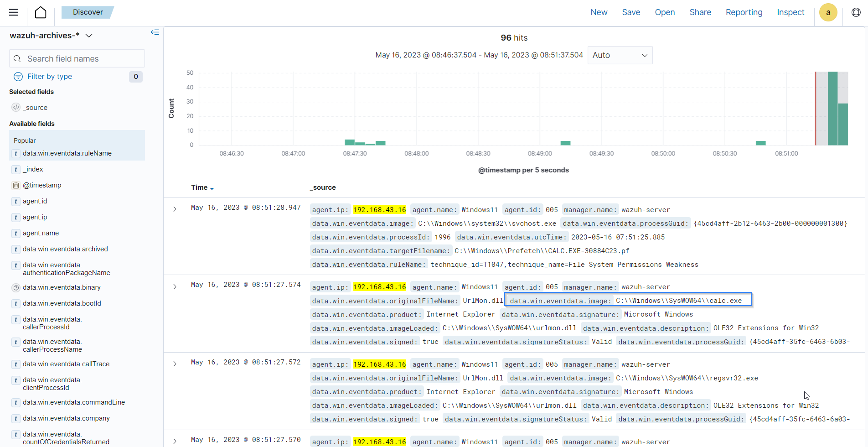Open the Reporting menu

[744, 12]
